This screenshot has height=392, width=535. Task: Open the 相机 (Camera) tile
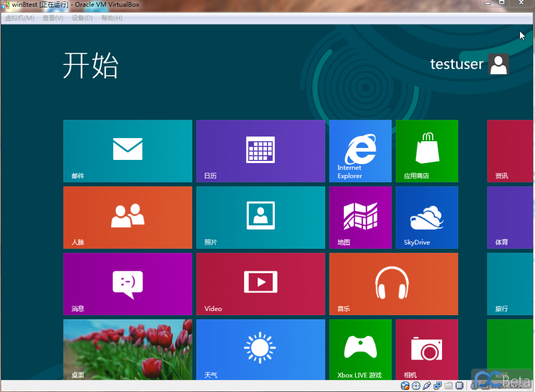(x=426, y=349)
